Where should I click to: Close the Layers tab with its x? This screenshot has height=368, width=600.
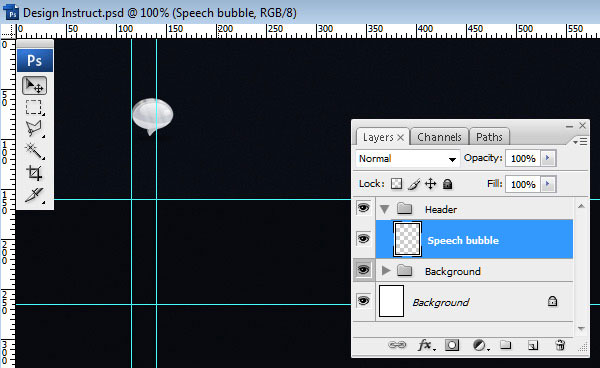tap(400, 137)
